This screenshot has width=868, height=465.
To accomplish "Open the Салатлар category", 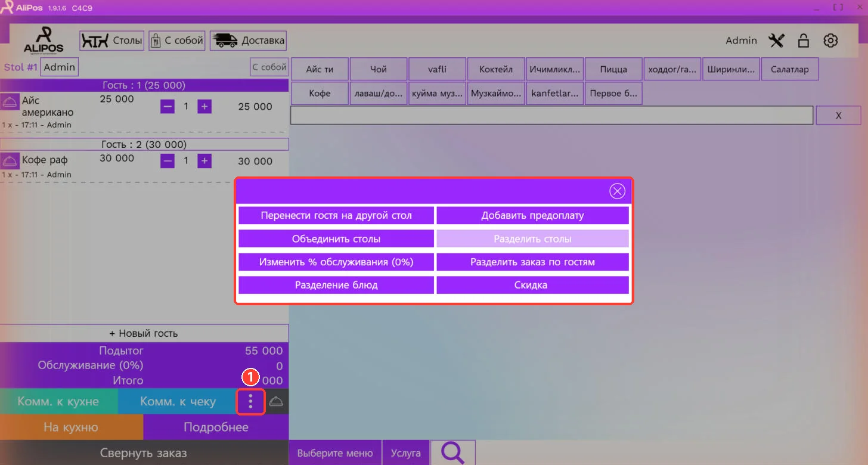I will point(789,69).
